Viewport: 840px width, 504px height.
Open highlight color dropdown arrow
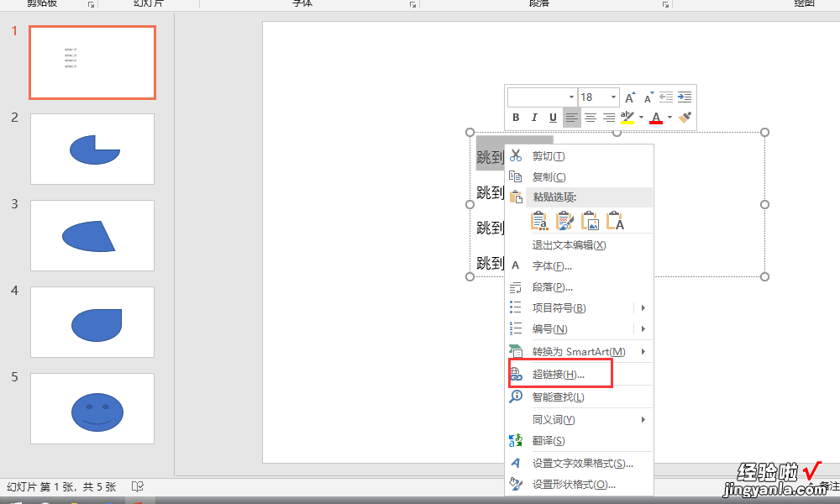point(641,118)
